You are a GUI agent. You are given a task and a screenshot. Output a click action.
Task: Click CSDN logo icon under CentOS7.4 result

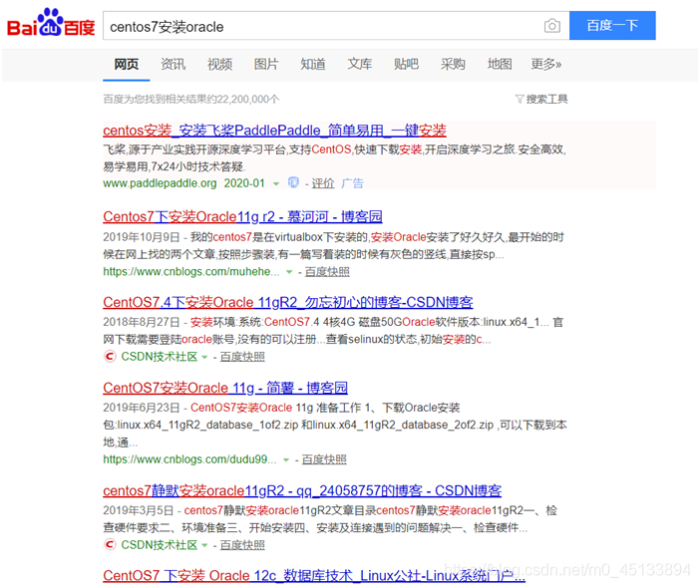pos(110,357)
